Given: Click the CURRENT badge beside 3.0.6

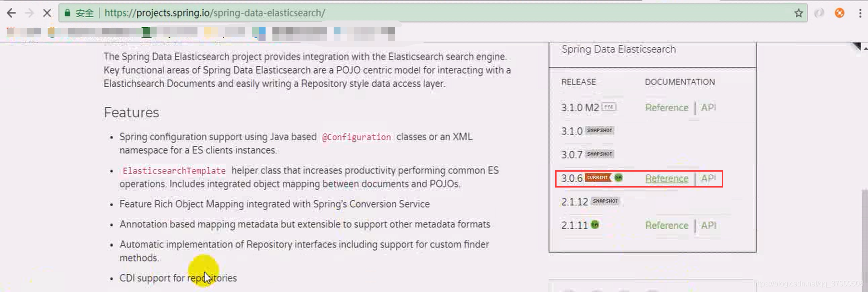Looking at the screenshot, I should 597,178.
